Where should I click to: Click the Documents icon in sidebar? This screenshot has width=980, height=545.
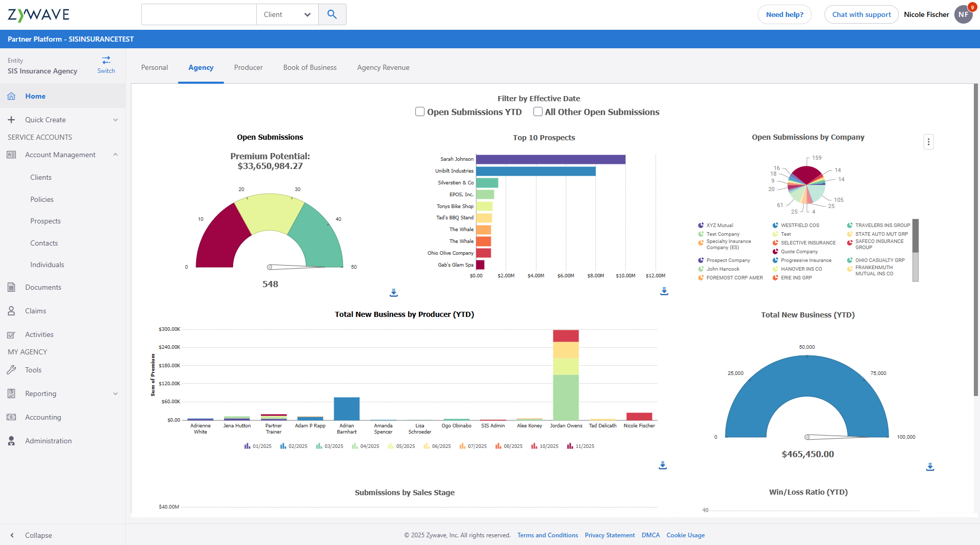[11, 287]
